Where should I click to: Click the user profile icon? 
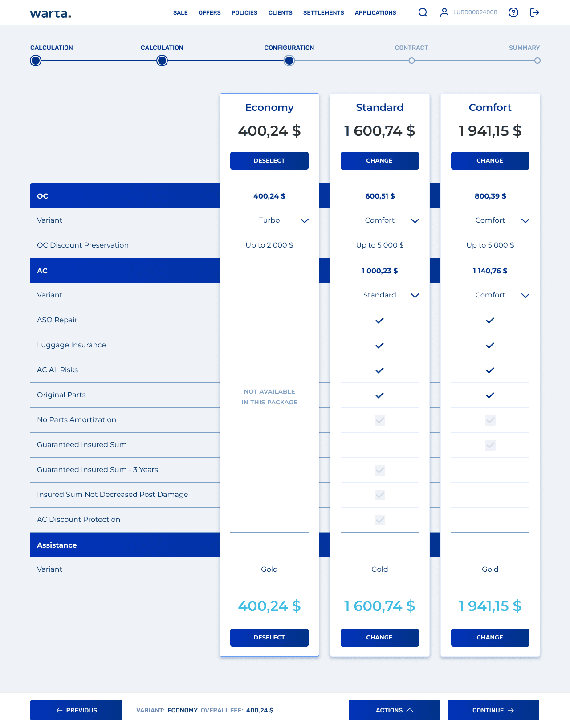point(444,12)
